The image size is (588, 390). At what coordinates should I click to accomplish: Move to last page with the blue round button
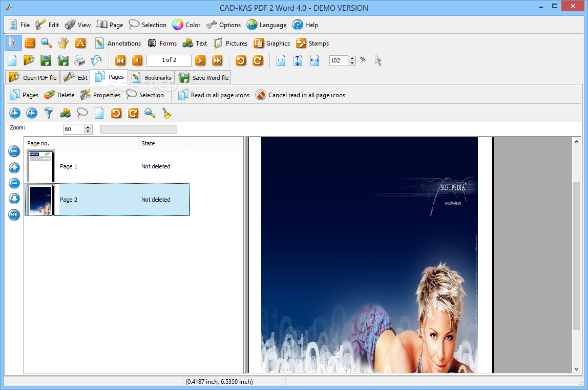[14, 214]
